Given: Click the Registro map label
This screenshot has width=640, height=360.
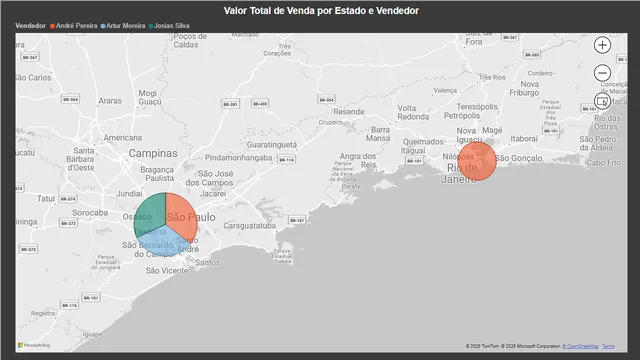Looking at the screenshot, I should (43, 313).
